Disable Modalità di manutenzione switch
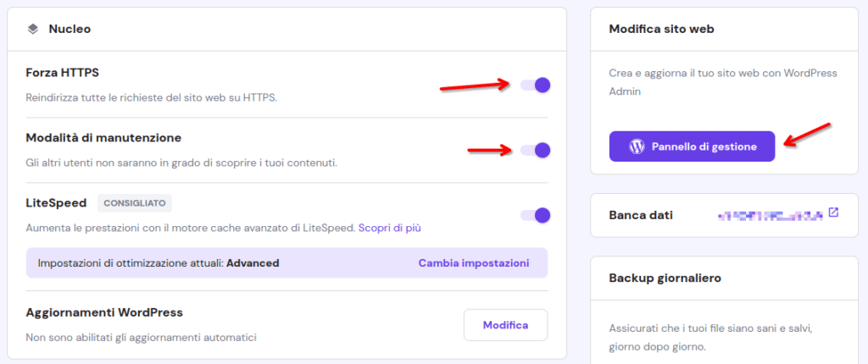868x364 pixels. click(535, 150)
